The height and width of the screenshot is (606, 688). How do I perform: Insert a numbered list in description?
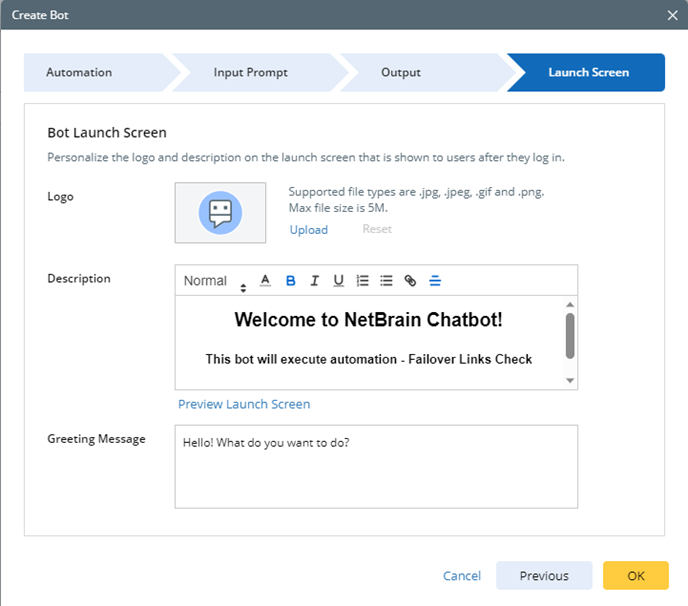[363, 281]
